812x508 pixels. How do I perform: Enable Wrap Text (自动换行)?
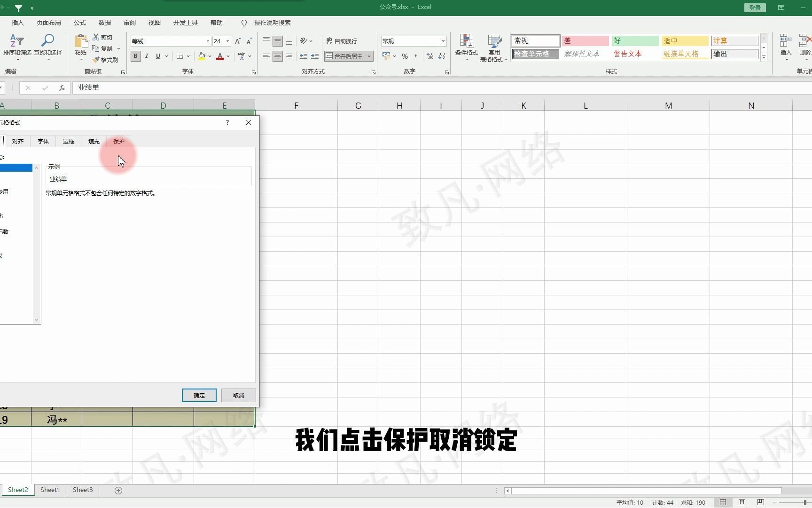tap(342, 41)
